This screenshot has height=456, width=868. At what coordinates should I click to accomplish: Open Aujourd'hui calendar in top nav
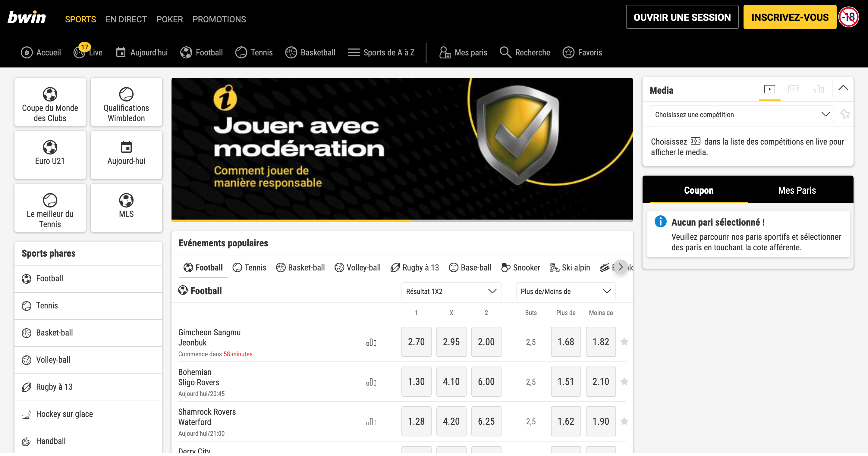coord(142,52)
